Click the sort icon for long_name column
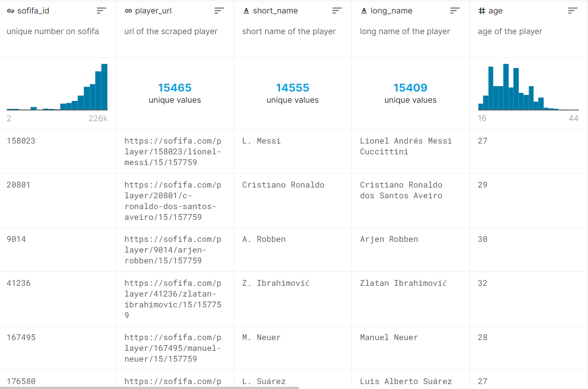Screen dimensions: 588x389 click(x=455, y=11)
